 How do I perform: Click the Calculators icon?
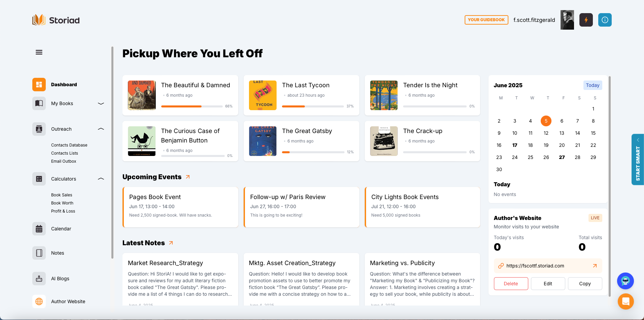click(x=39, y=179)
